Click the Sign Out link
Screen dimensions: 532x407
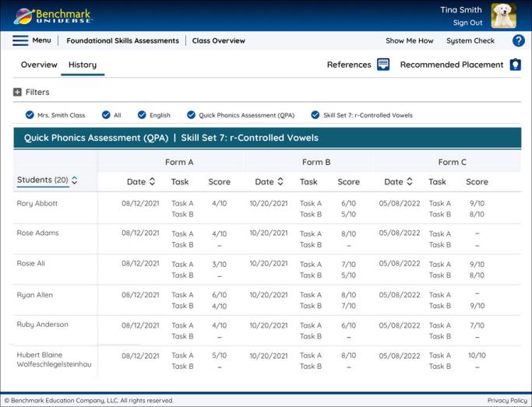[x=467, y=23]
